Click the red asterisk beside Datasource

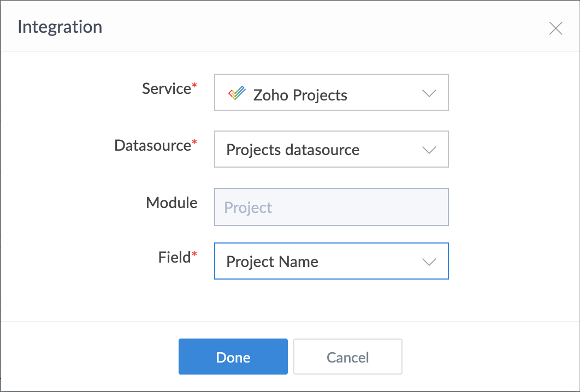click(194, 144)
